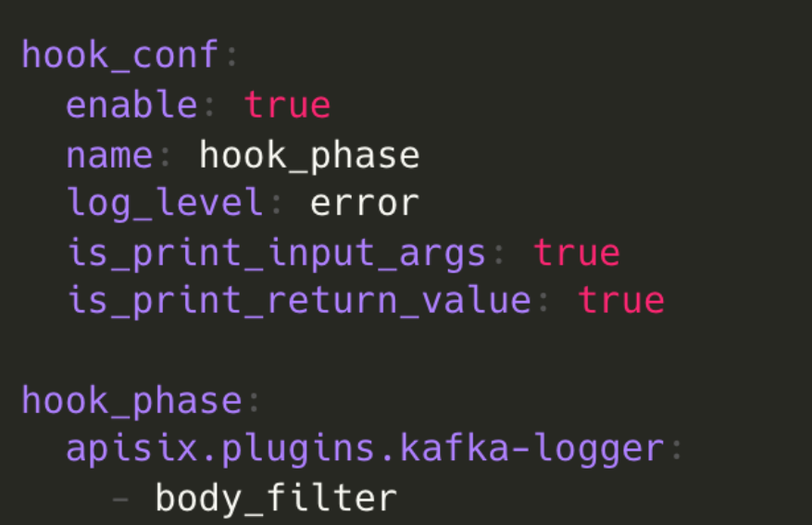812x525 pixels.
Task: Select the body_filter list item
Action: pos(276,498)
